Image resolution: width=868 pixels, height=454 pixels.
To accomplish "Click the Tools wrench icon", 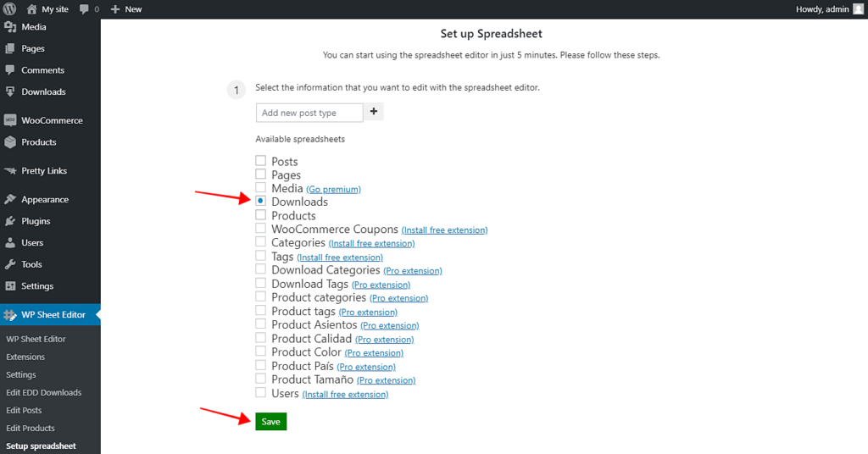I will tap(10, 264).
